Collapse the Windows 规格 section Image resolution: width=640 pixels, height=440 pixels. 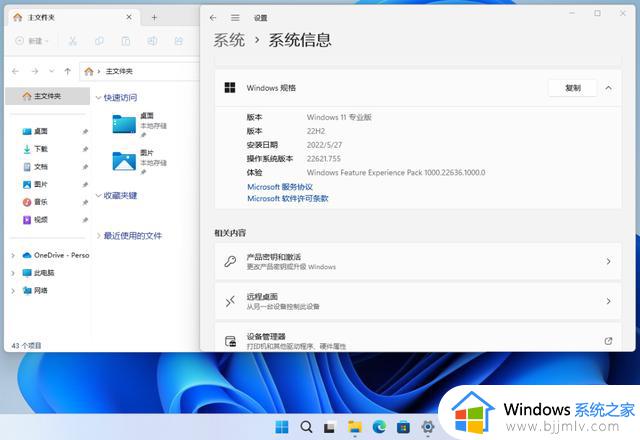click(x=609, y=88)
